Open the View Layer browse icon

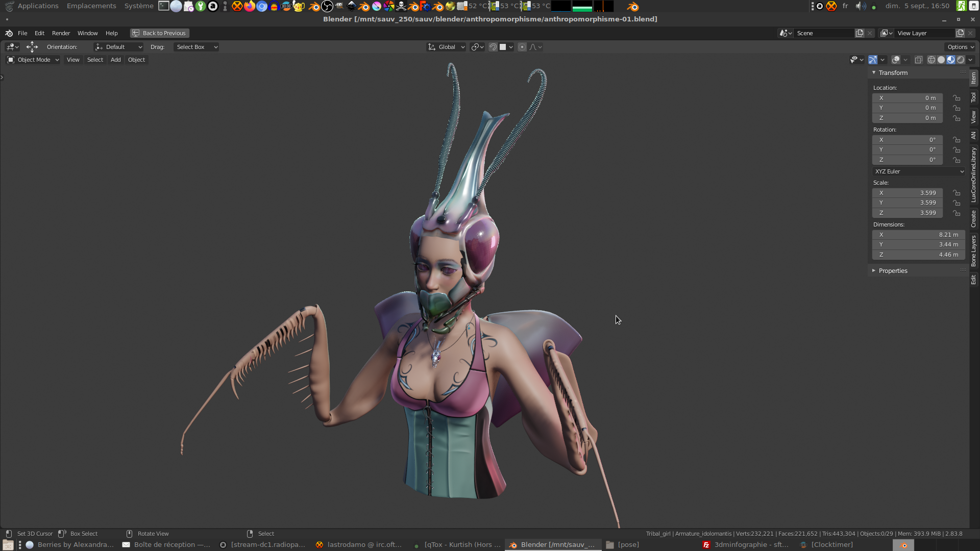(x=887, y=33)
